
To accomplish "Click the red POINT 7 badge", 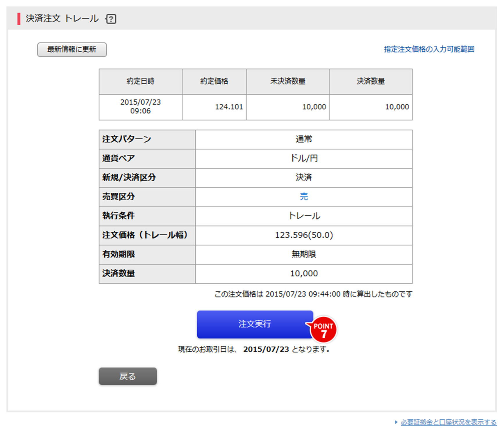I will coord(323,330).
